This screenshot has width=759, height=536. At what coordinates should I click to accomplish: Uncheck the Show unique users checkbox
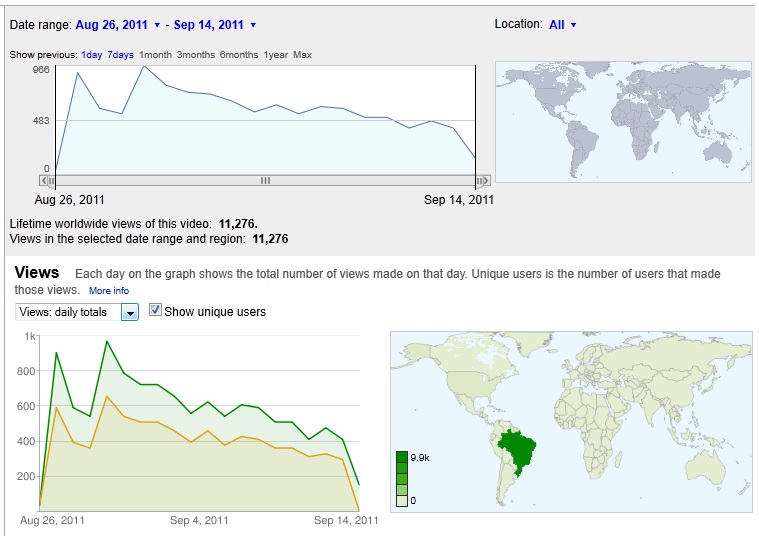(155, 311)
